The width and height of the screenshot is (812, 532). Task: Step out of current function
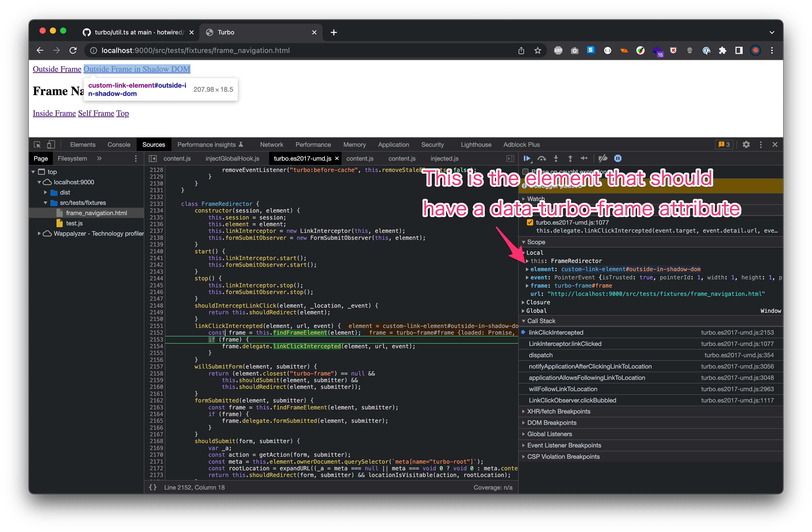[570, 158]
